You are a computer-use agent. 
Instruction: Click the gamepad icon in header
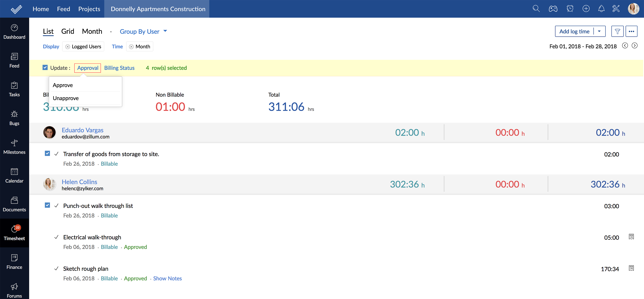point(553,9)
